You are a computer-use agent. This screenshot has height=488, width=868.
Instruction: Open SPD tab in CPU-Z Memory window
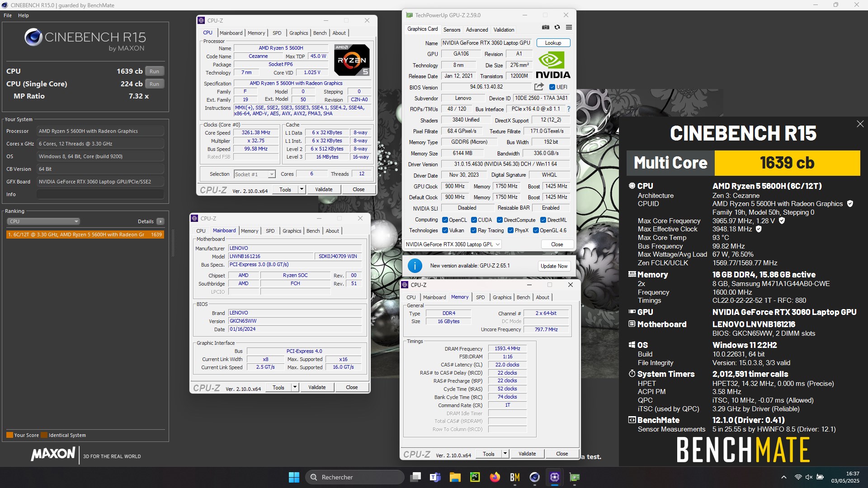point(480,297)
